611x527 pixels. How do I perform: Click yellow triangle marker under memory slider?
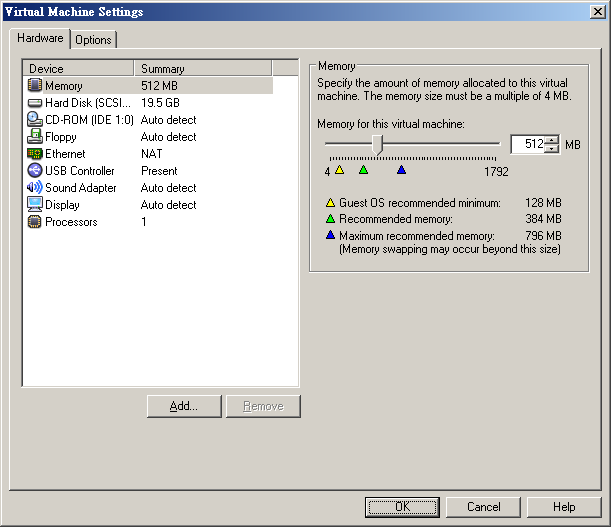pos(340,170)
